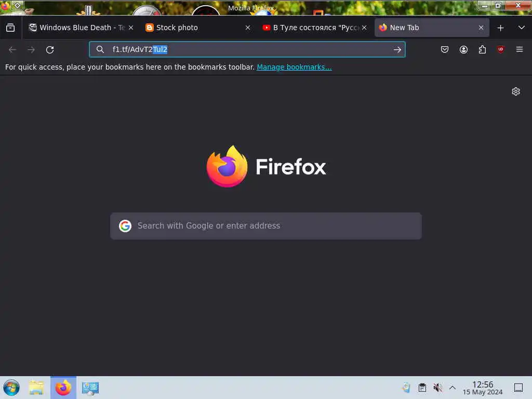
Task: Open a new tab with plus button
Action: (x=500, y=28)
